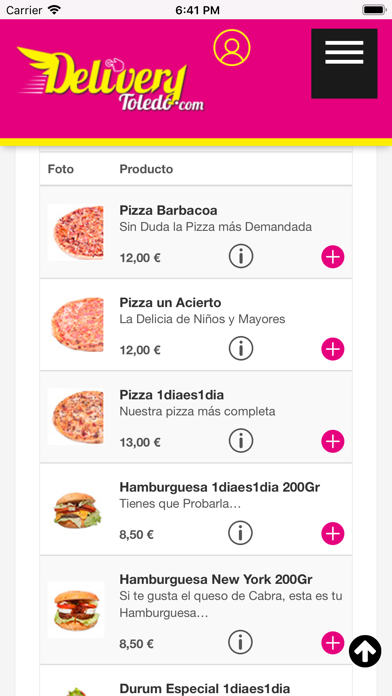
Task: Open the Durum Especial 1diaes1dia item
Action: (x=205, y=689)
